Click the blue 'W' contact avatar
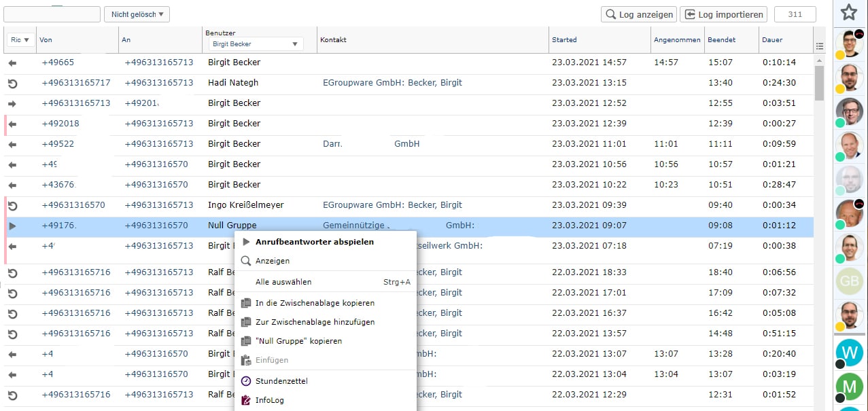The image size is (868, 411). click(849, 352)
